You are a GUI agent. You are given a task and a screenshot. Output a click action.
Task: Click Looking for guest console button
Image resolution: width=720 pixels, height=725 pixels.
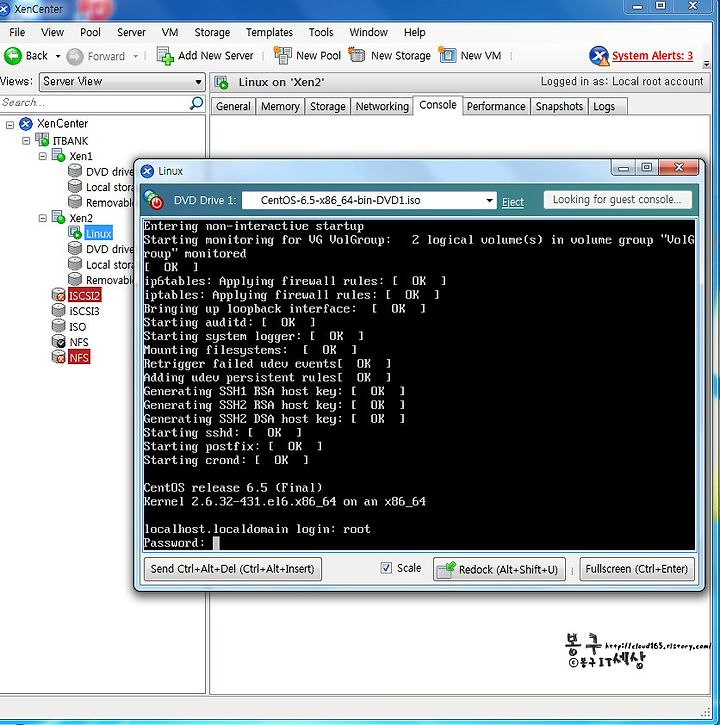pos(617,200)
